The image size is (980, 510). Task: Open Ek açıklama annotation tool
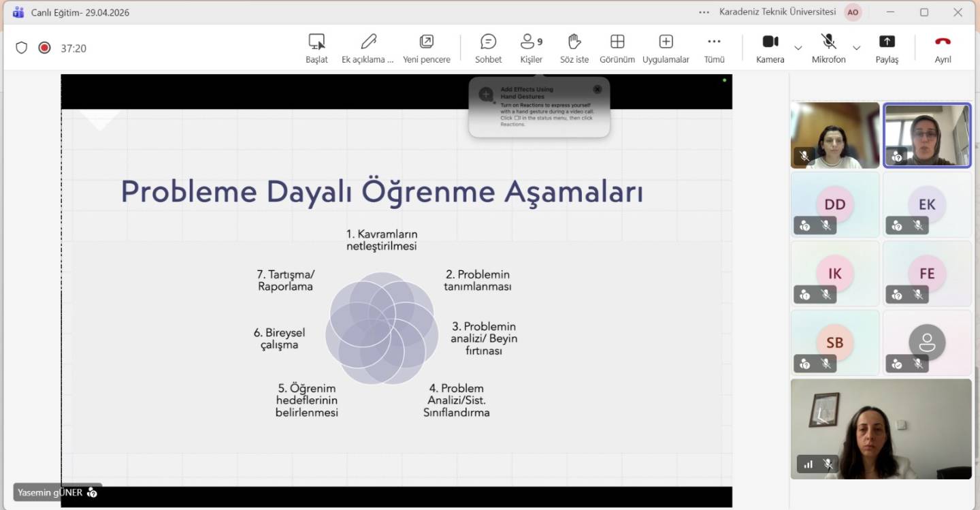[x=367, y=48]
